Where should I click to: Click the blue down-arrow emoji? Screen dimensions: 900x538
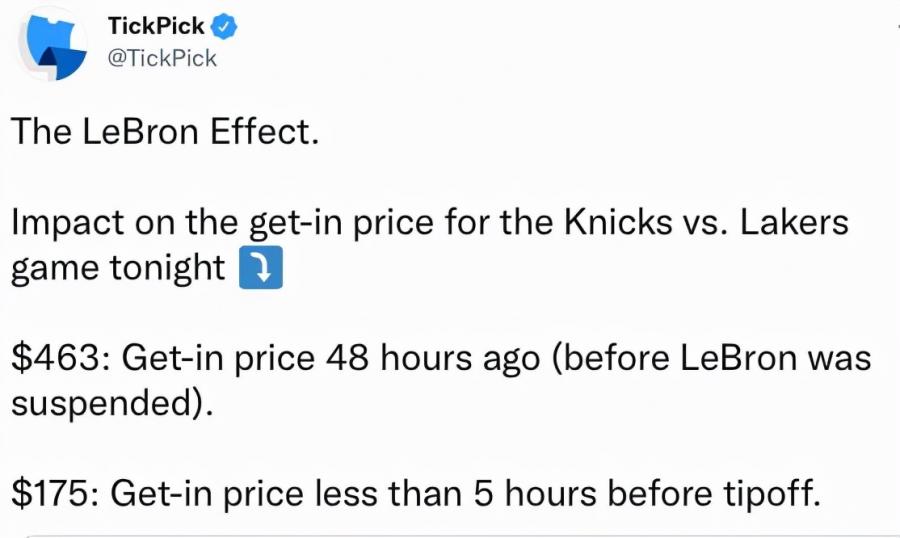tap(261, 268)
